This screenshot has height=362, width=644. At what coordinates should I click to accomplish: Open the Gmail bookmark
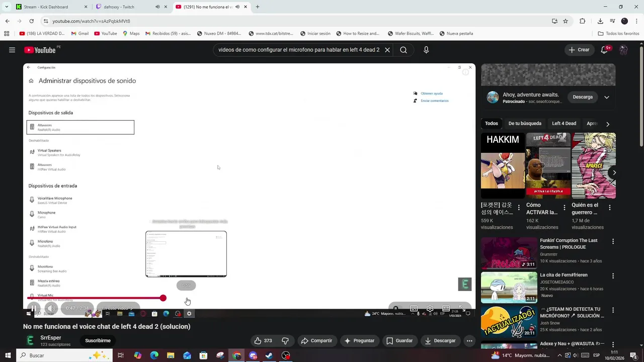[79, 34]
